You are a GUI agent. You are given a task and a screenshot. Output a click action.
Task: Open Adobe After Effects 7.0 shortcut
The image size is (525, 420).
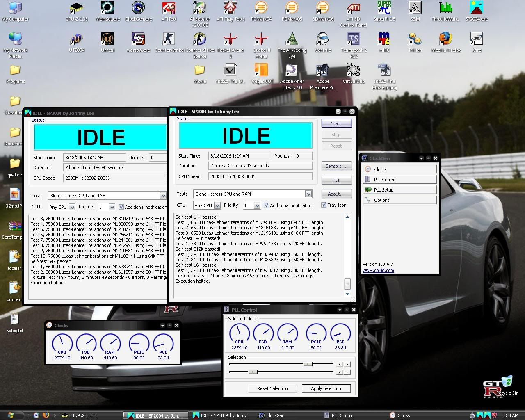[292, 76]
